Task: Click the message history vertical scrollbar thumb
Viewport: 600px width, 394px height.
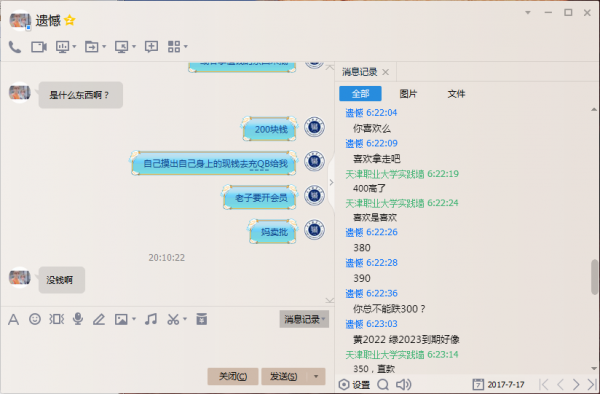Action: pyautogui.click(x=594, y=277)
